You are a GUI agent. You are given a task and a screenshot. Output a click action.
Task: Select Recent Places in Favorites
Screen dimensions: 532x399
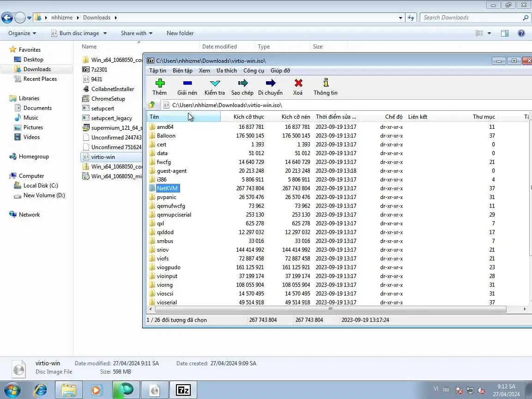(40, 79)
